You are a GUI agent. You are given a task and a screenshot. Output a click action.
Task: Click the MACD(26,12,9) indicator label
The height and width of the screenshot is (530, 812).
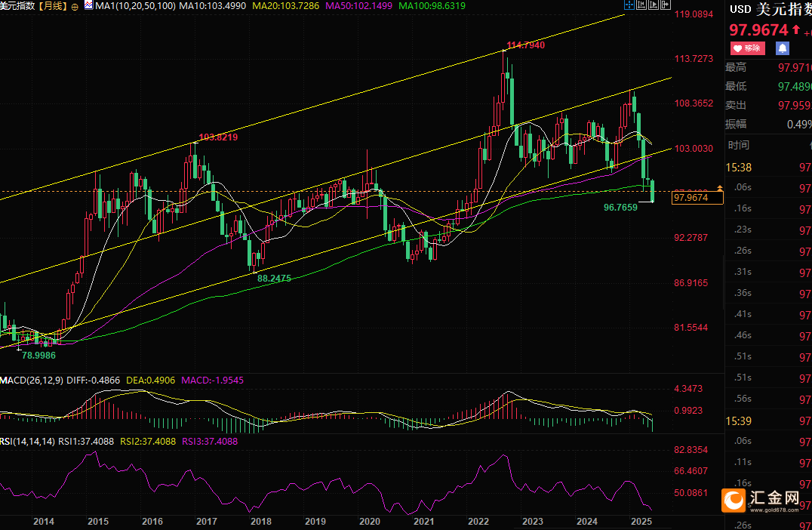[x=32, y=381]
